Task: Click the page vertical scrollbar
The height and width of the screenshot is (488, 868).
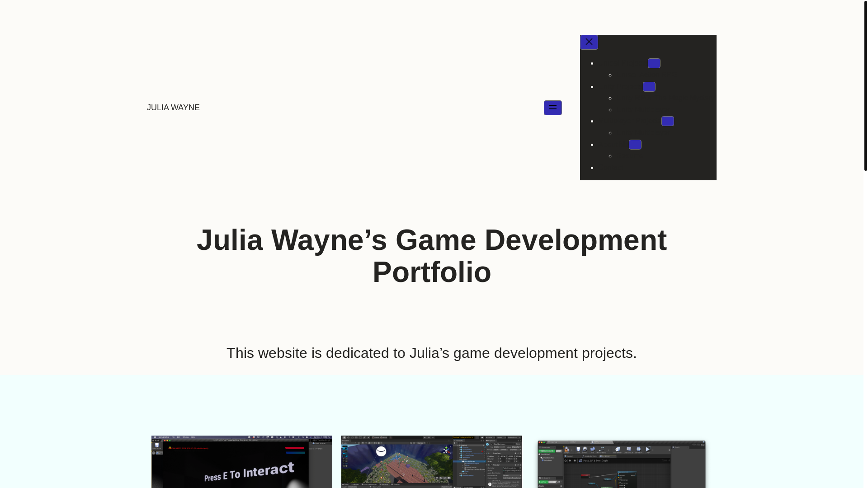Action: pyautogui.click(x=865, y=85)
